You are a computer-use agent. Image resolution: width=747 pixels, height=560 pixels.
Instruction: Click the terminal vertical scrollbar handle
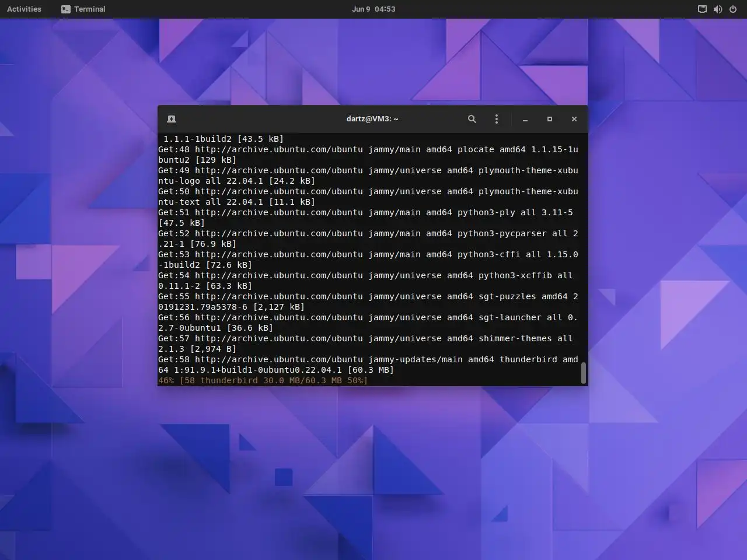583,373
